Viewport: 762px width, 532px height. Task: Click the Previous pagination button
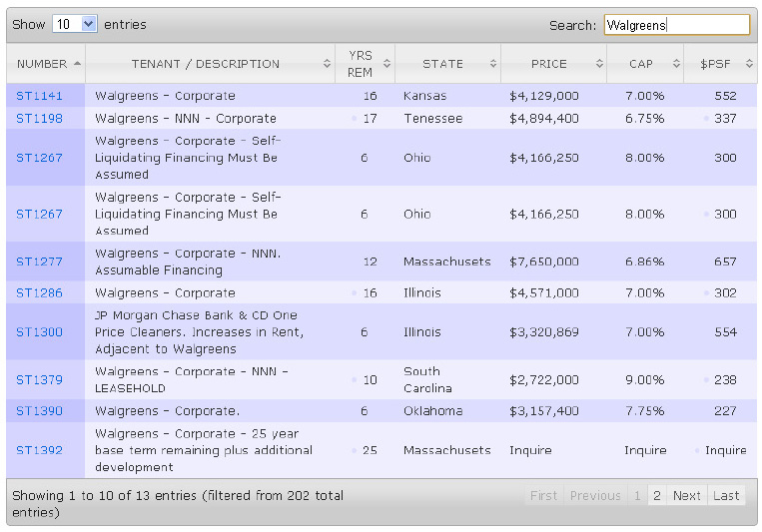[595, 495]
